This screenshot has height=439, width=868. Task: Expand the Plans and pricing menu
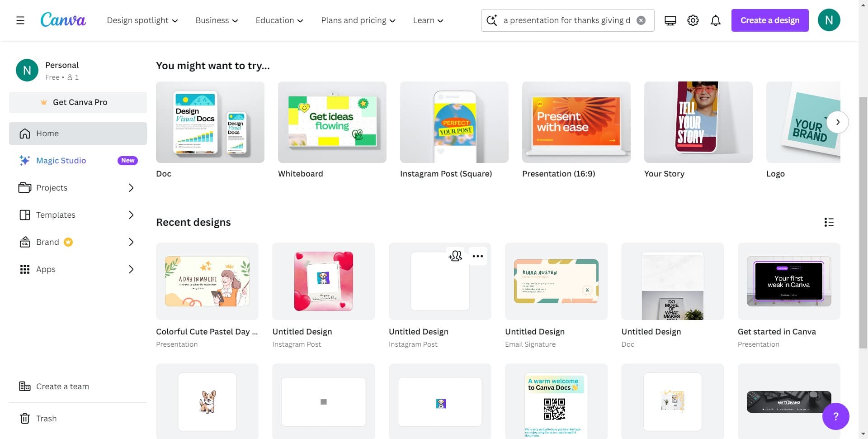click(x=358, y=20)
